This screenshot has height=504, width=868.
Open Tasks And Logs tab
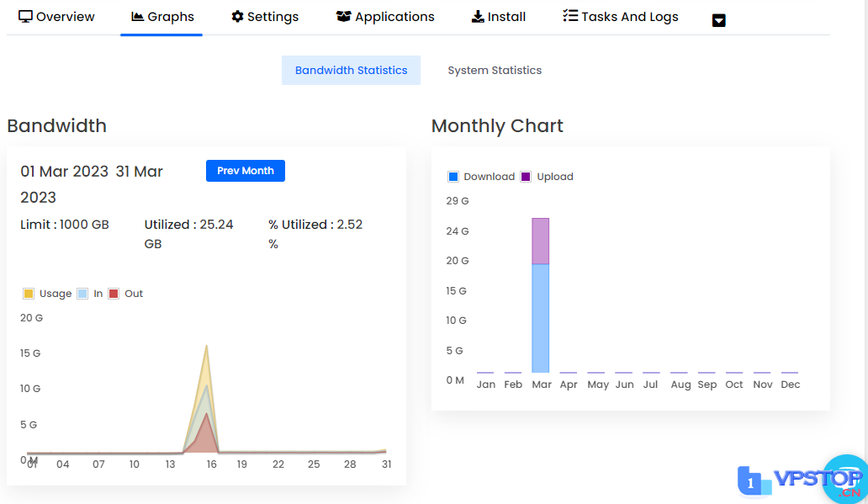click(620, 17)
